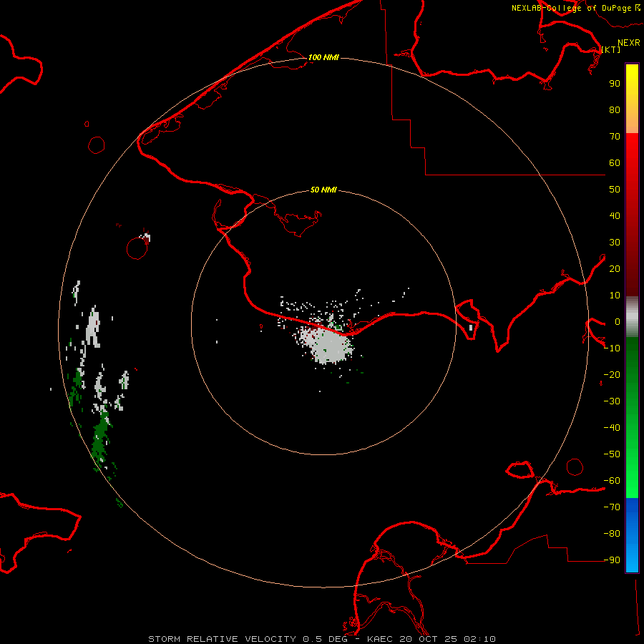Pick the yellow segment of the color bar
Viewport: 644px width, 644px height.
click(x=632, y=99)
